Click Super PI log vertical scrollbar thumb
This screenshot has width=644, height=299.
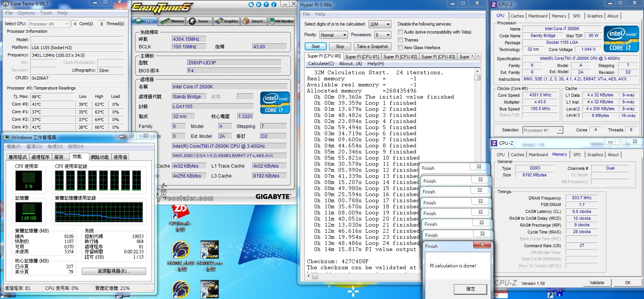477,77
